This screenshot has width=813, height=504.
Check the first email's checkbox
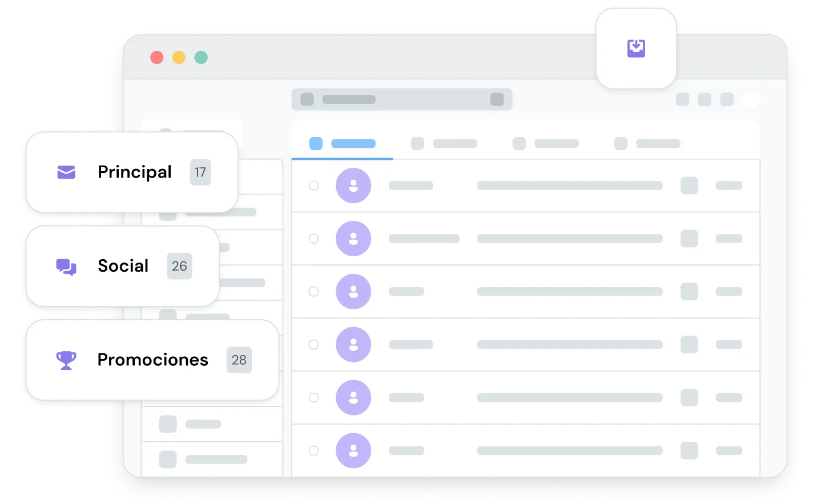pyautogui.click(x=313, y=186)
